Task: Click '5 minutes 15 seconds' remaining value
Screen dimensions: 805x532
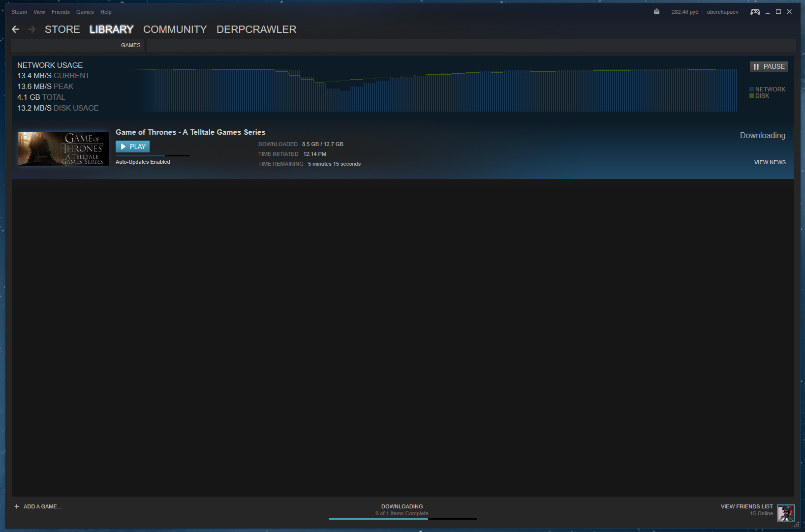Action: point(335,164)
